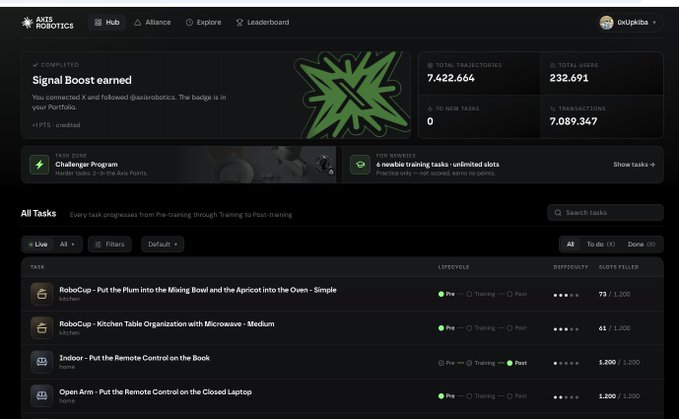Click the DIFFICULTY column header
This screenshot has height=419, width=679.
[571, 267]
